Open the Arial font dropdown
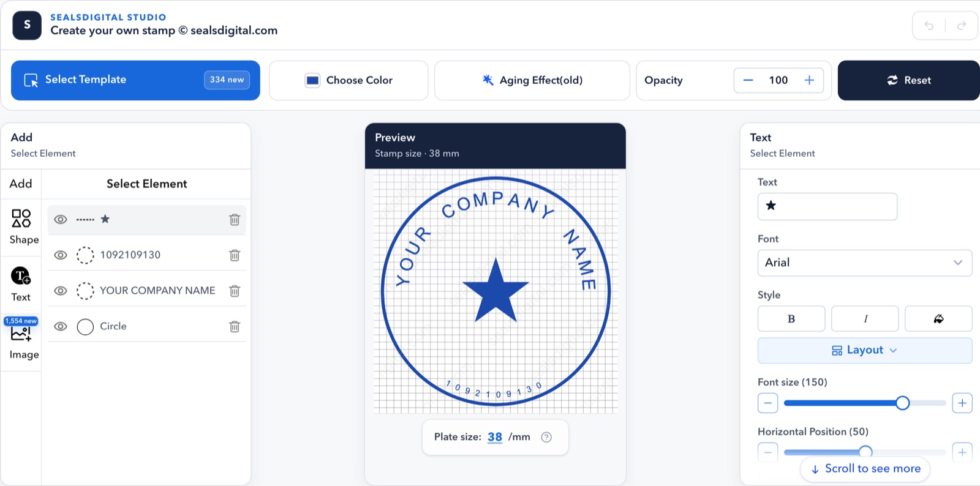This screenshot has height=486, width=980. [x=865, y=263]
